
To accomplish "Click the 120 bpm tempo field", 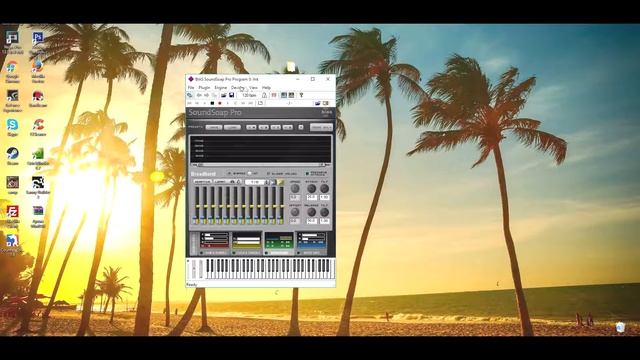I will click(249, 95).
